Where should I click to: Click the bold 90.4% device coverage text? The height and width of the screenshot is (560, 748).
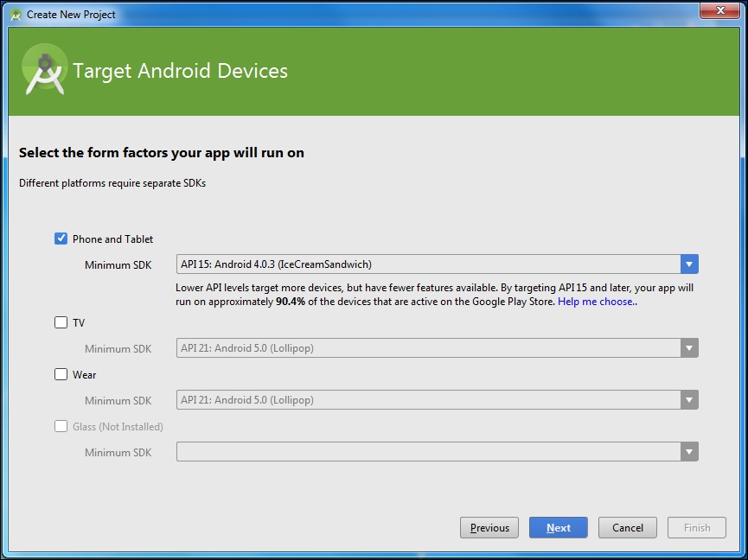(292, 302)
